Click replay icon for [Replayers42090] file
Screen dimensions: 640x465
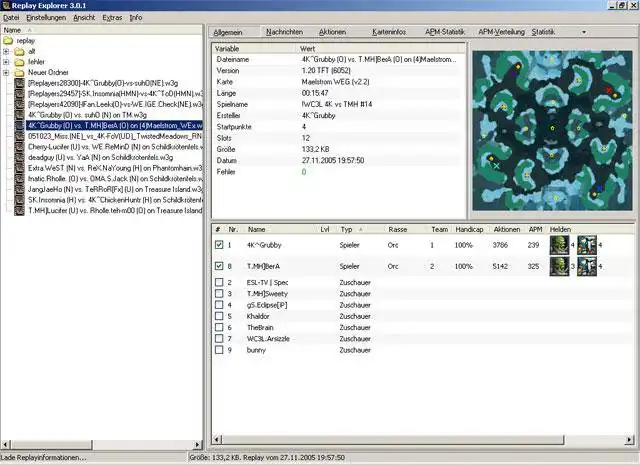point(20,105)
